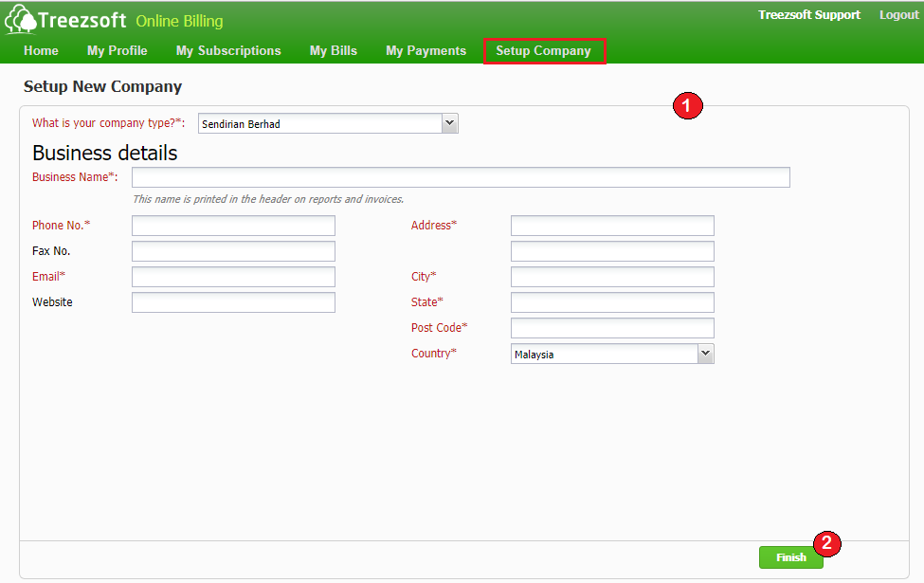Focus the Post Code input box
Image resolution: width=924 pixels, height=583 pixels.
coord(612,328)
